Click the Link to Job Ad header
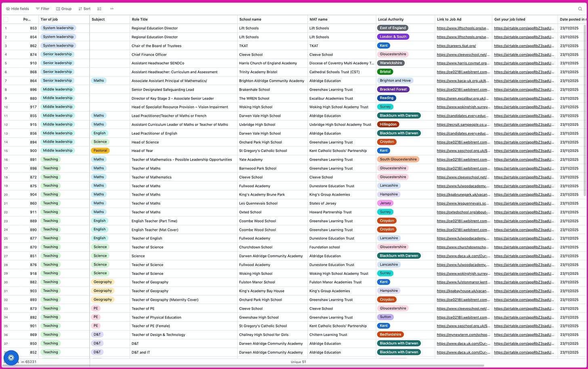Screen dimensions: 588x369 pos(463,19)
